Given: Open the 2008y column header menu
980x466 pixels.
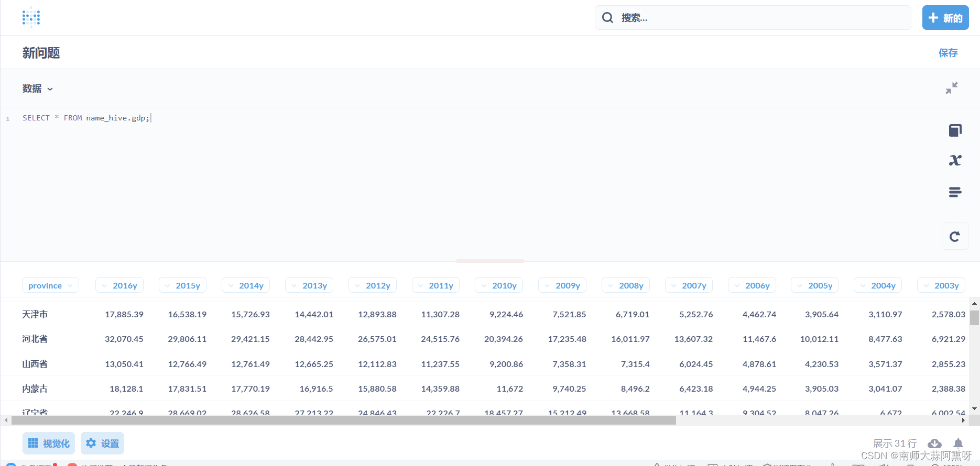Looking at the screenshot, I should pos(626,285).
